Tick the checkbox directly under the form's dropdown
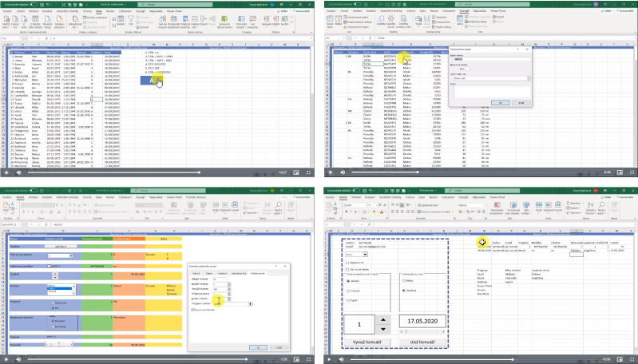The height and width of the screenshot is (364, 638). tap(347, 263)
